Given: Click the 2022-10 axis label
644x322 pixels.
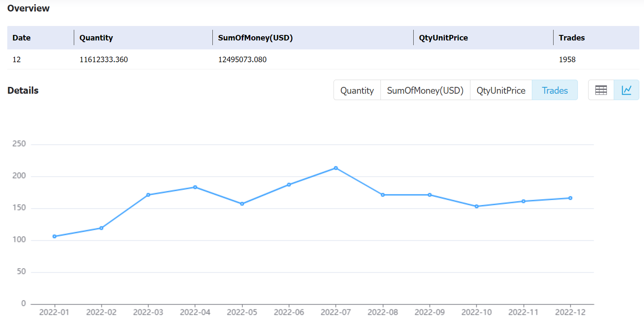Looking at the screenshot, I should (x=476, y=312).
